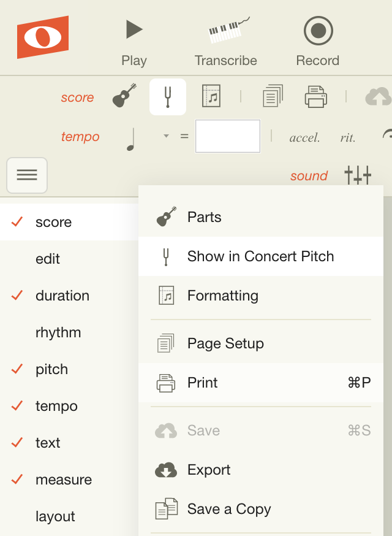Expand the tempo note value dropdown arrow
This screenshot has height=536, width=392.
coord(166,136)
